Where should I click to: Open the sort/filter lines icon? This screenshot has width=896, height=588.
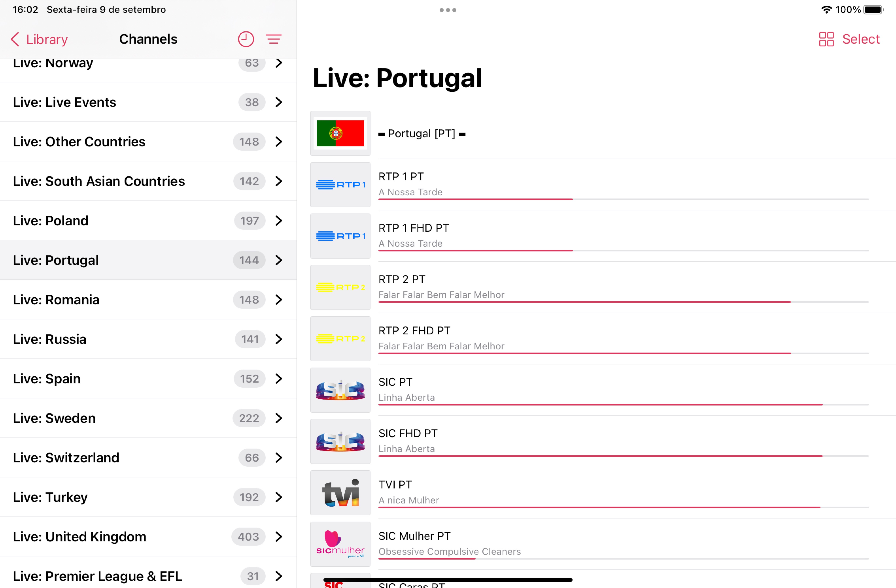click(274, 39)
